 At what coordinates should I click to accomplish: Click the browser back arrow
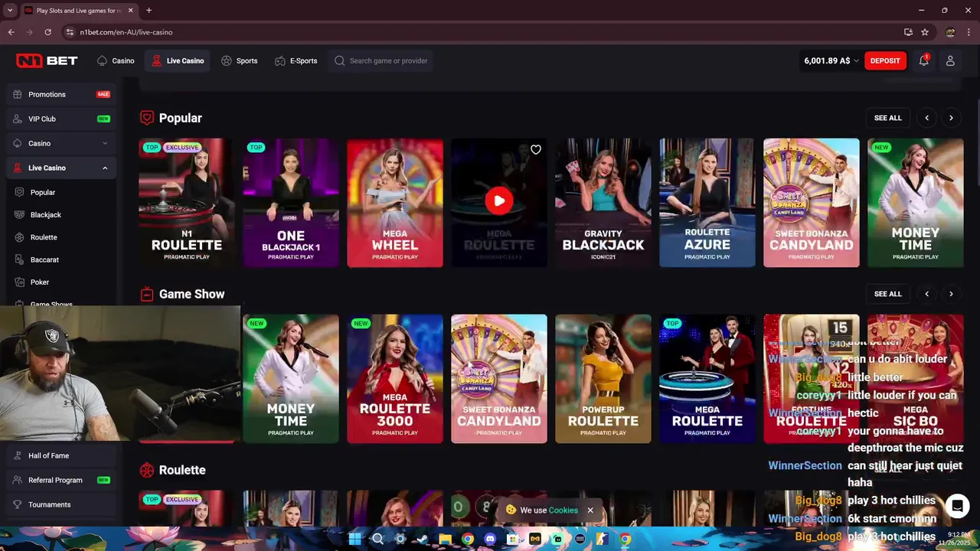coord(11,32)
